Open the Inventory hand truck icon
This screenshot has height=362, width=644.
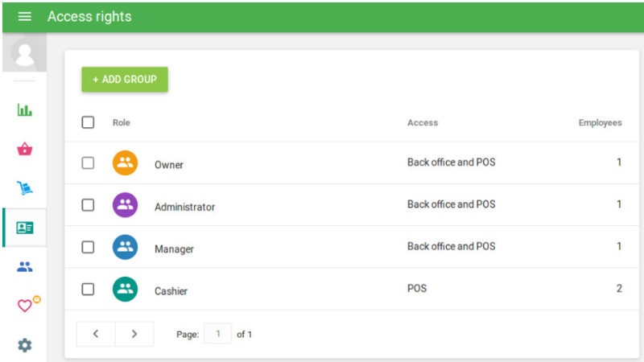(24, 188)
